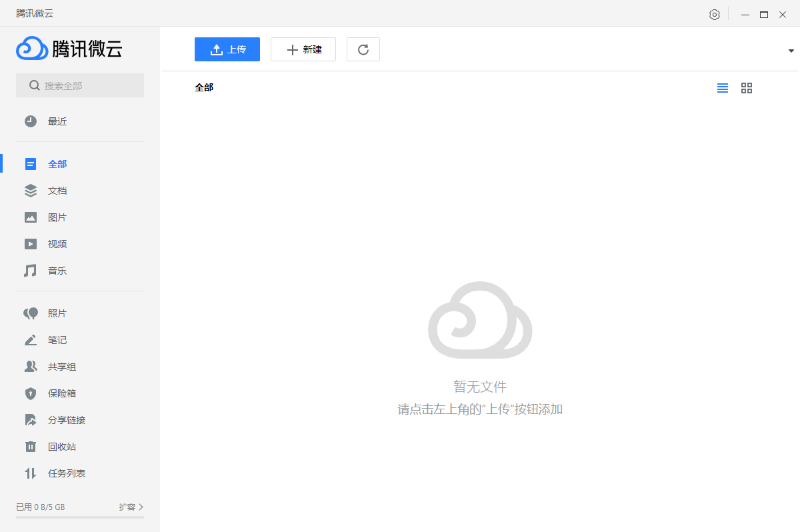Select the 图片 (Pictures) category

click(x=57, y=217)
